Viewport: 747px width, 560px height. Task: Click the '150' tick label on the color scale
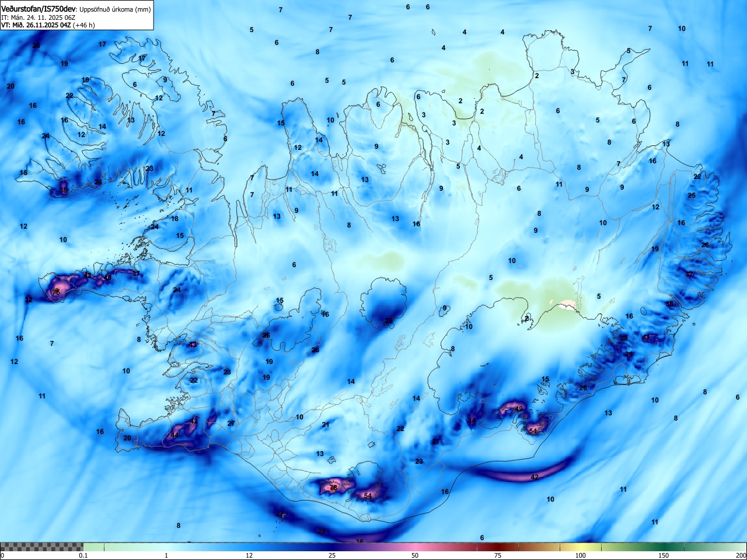(x=664, y=555)
